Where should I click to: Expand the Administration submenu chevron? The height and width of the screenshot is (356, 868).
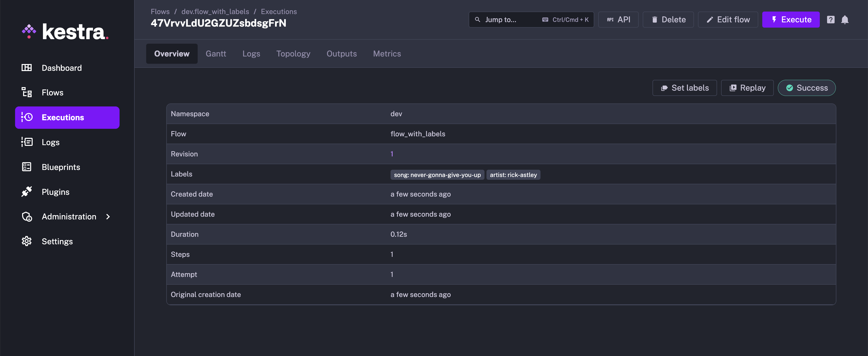[x=108, y=217]
